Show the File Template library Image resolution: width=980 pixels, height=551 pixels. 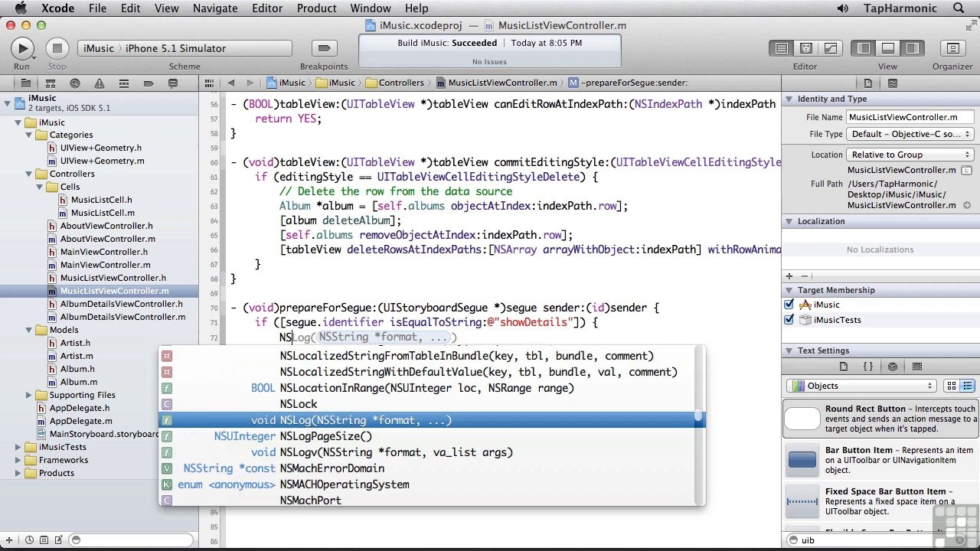coord(844,367)
